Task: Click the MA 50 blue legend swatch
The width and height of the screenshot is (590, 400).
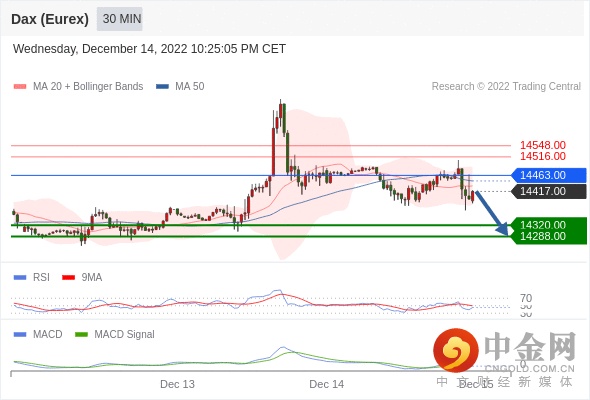Action: 162,87
